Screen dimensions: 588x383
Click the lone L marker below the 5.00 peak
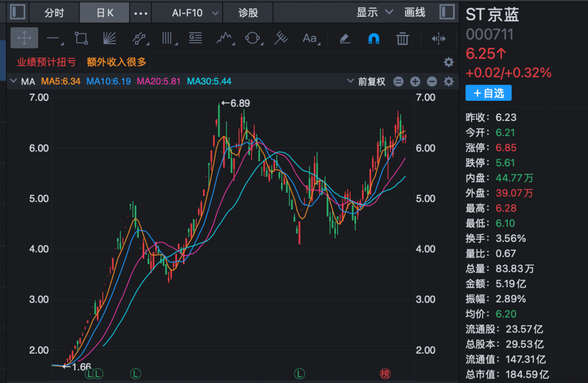136,374
